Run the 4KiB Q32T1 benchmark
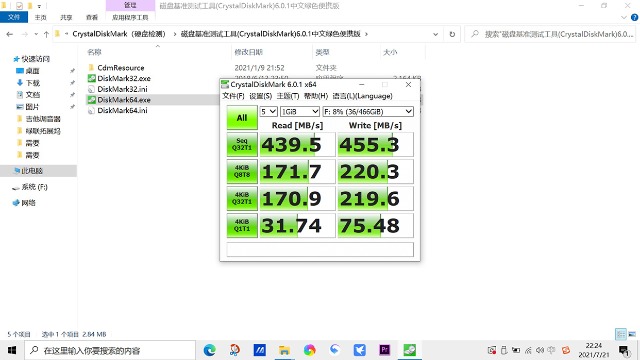 coord(242,198)
